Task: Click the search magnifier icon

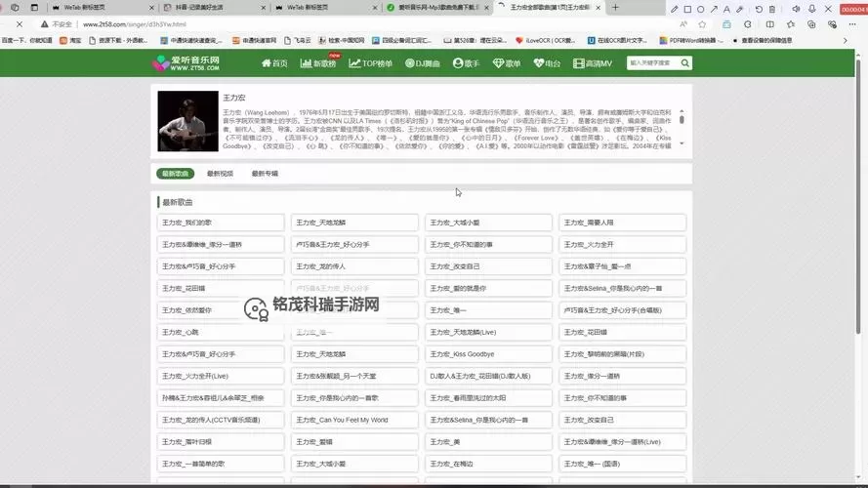Action: [685, 63]
